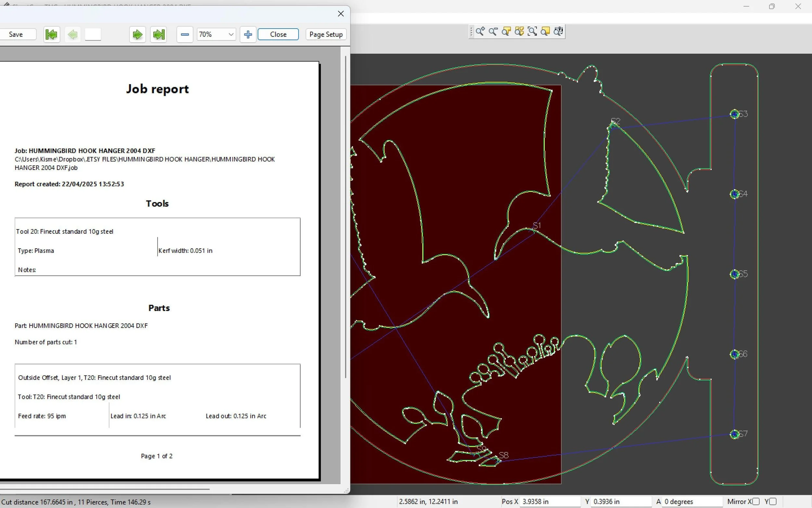Open the 70% zoom level dropdown

coord(231,34)
